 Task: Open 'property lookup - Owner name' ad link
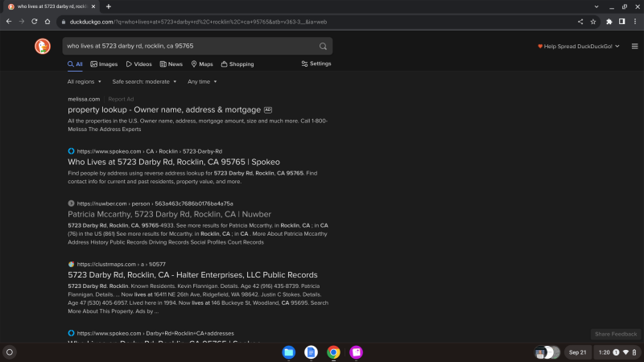click(x=164, y=109)
